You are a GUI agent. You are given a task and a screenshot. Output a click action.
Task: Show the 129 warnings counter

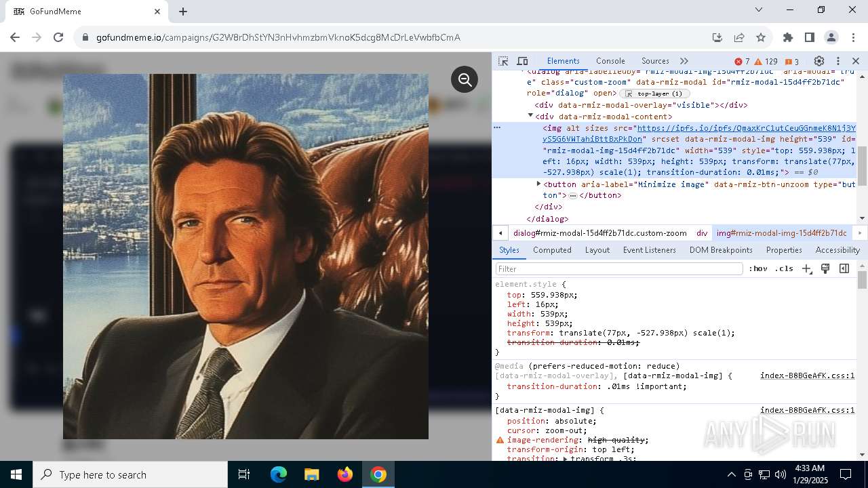tap(766, 61)
